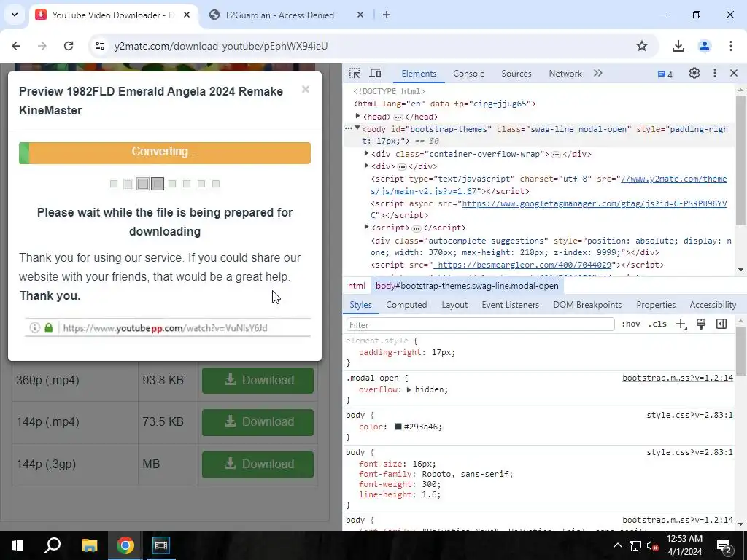Toggle the :hov element state button
Screen dimensions: 747x560
coord(631,324)
